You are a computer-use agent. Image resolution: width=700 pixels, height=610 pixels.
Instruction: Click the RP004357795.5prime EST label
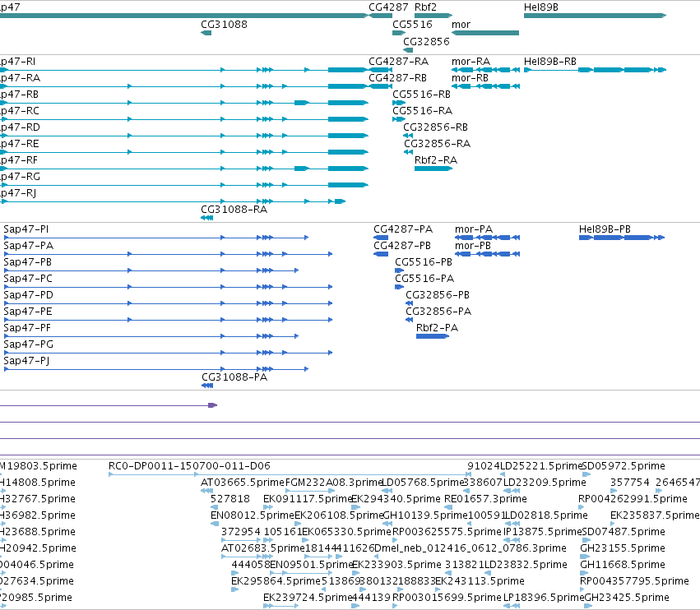634,581
